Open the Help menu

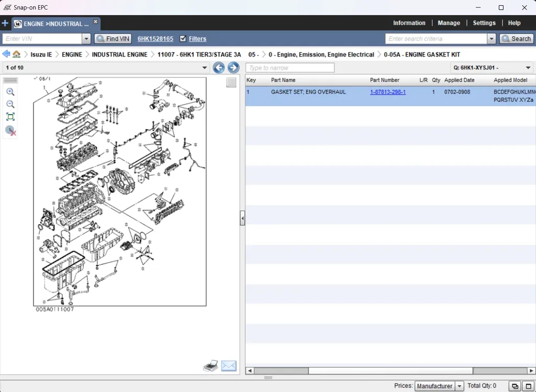[x=514, y=23]
